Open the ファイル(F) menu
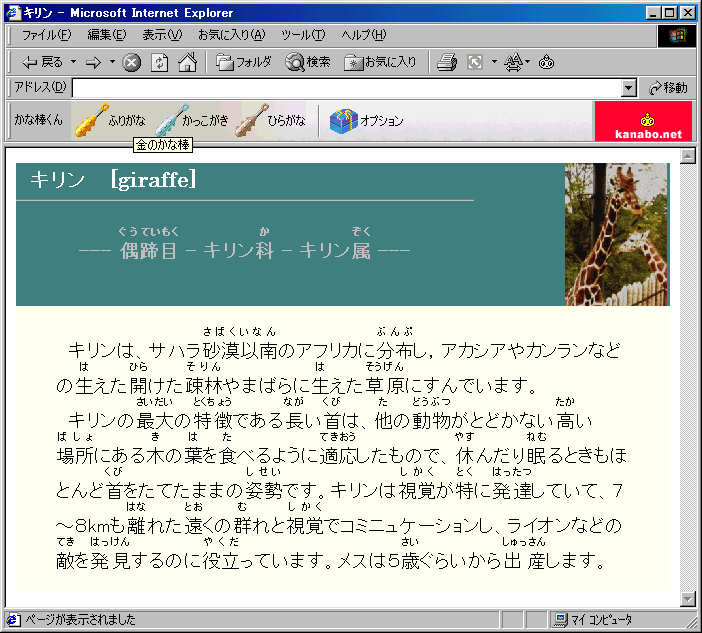Screen dimensions: 702x633 click(46, 35)
